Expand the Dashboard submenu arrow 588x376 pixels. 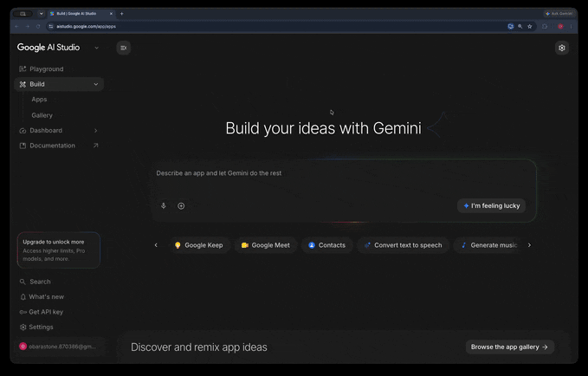click(x=95, y=131)
